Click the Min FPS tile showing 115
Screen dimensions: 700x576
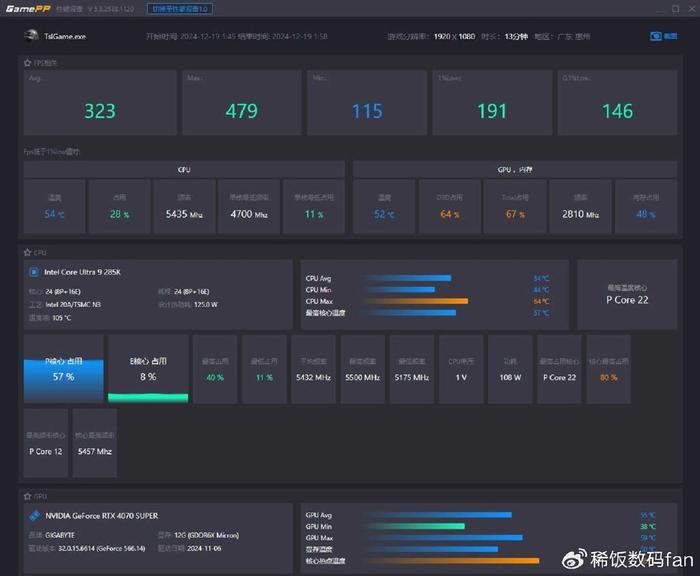tap(367, 102)
